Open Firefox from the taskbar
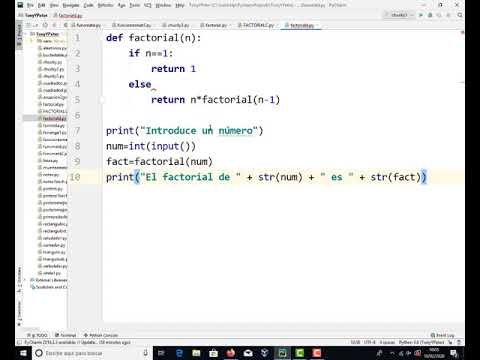 231,353
